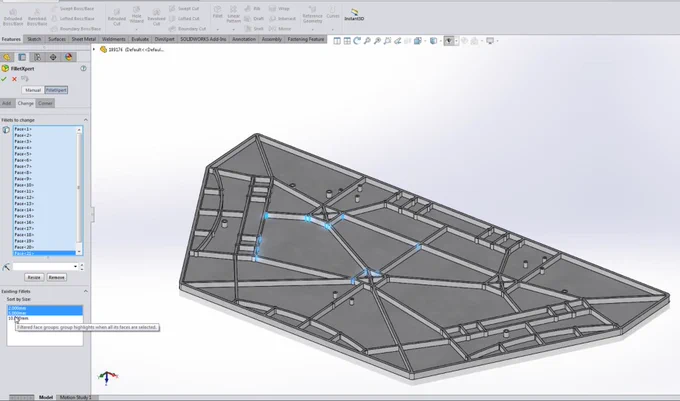Select 5.000mm in Sort by Size list

(45, 313)
